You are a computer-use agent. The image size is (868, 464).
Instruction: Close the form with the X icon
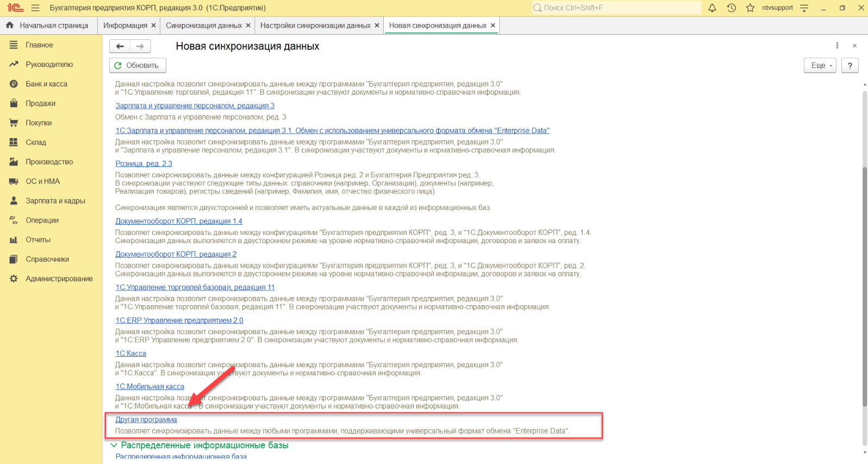854,46
